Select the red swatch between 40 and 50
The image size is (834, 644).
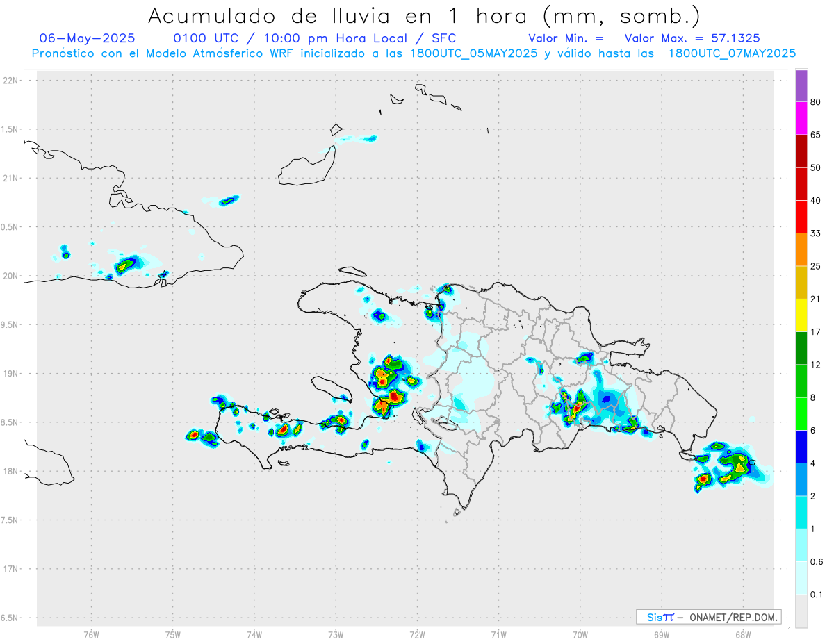tap(801, 184)
